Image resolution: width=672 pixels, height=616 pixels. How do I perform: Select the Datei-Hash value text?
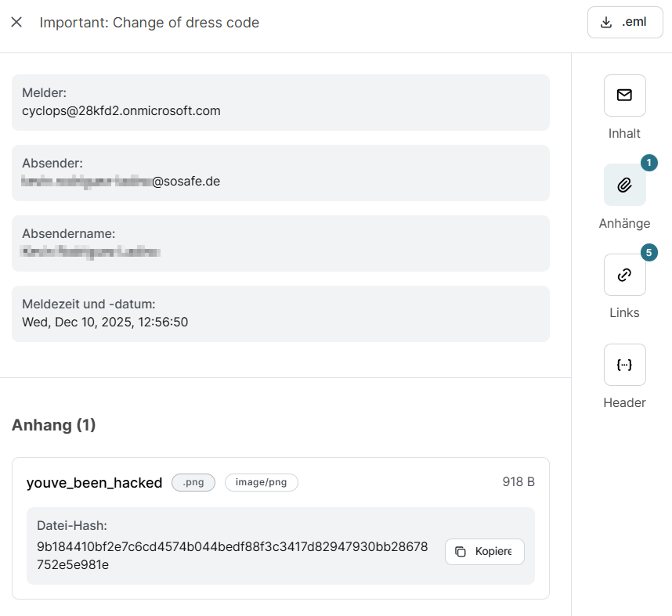click(x=232, y=555)
